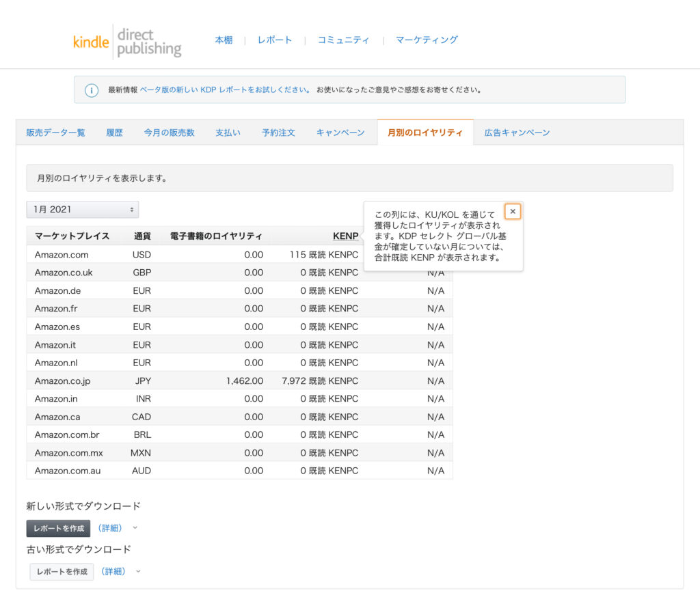The image size is (700, 595).
Task: Click the N/A cell in the Amazon.co.jp row
Action: click(x=435, y=381)
